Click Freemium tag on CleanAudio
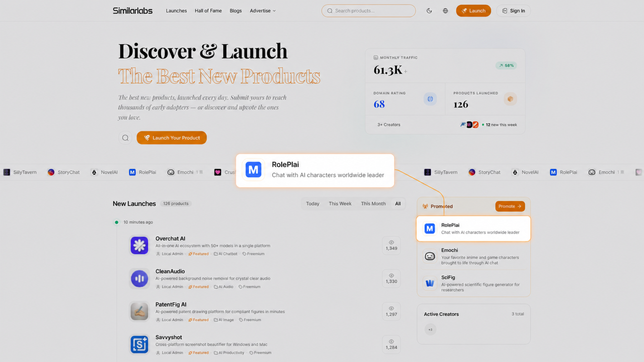644x362 pixels. point(250,287)
